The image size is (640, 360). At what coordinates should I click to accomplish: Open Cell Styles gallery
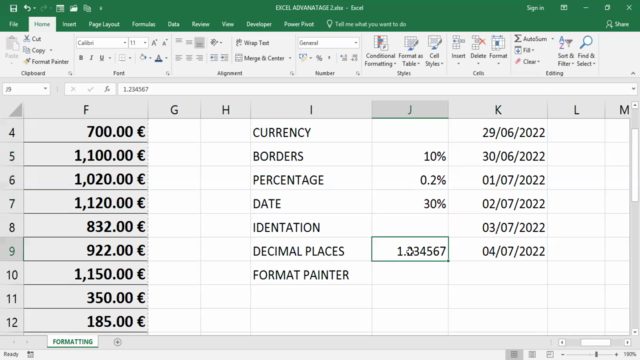434,51
